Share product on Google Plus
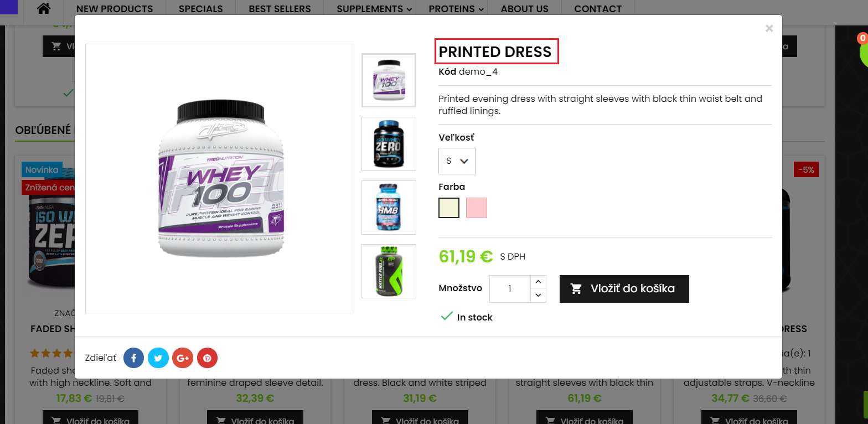Screen dimensions: 868x424 tap(183, 358)
